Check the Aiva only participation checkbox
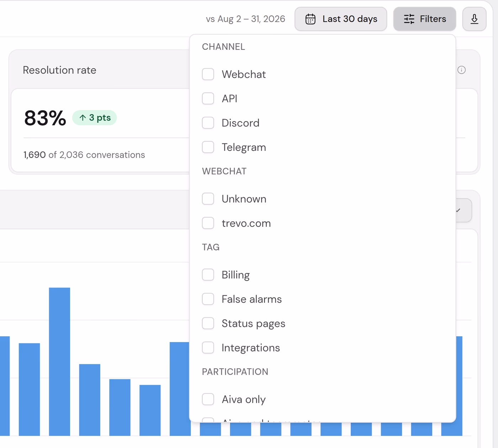This screenshot has width=498, height=448. 208,399
